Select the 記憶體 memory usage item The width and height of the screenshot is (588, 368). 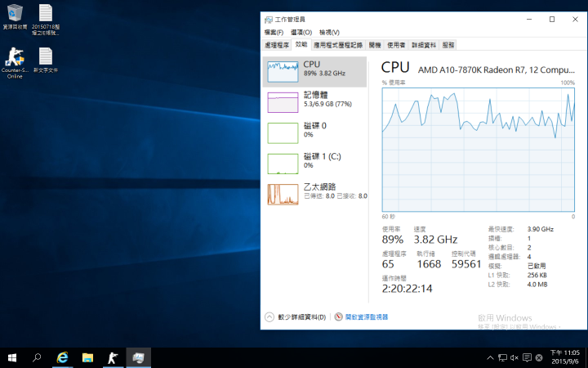(314, 102)
